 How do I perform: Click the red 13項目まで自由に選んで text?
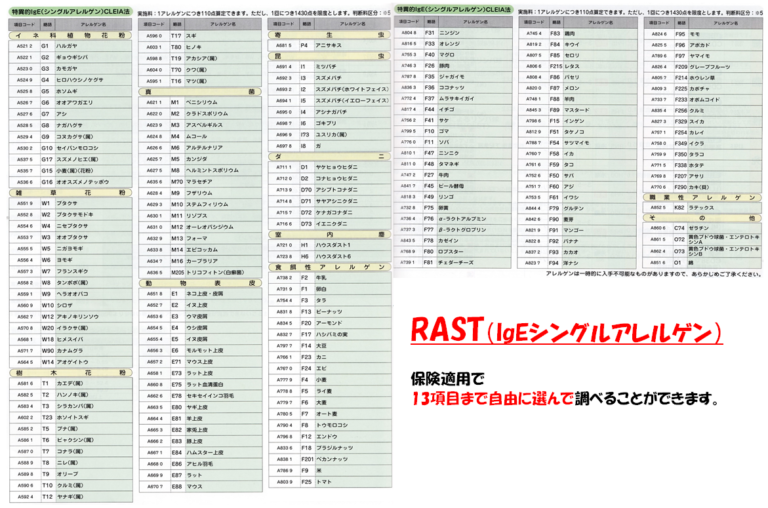coord(492,399)
